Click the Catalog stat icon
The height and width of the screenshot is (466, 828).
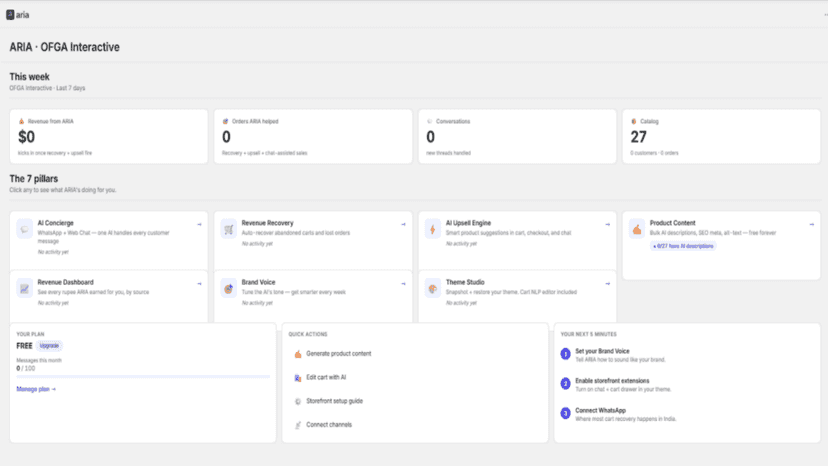click(x=634, y=122)
